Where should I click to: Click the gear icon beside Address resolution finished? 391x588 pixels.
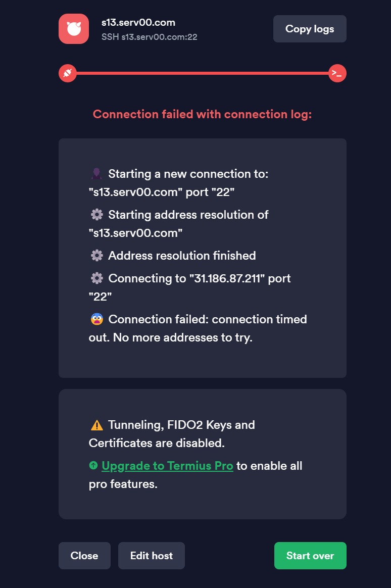(96, 256)
